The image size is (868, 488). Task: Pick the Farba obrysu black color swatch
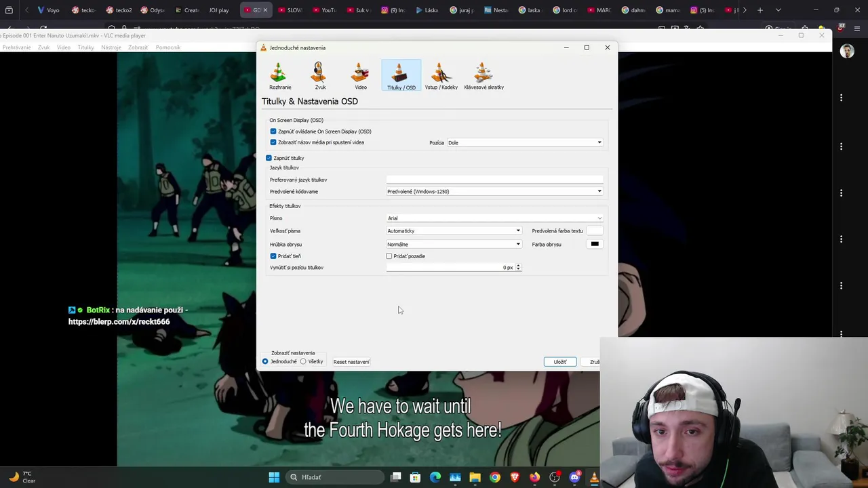tap(594, 244)
